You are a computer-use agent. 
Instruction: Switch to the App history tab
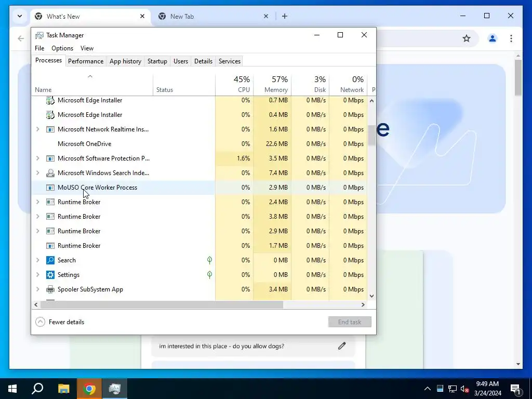[125, 61]
